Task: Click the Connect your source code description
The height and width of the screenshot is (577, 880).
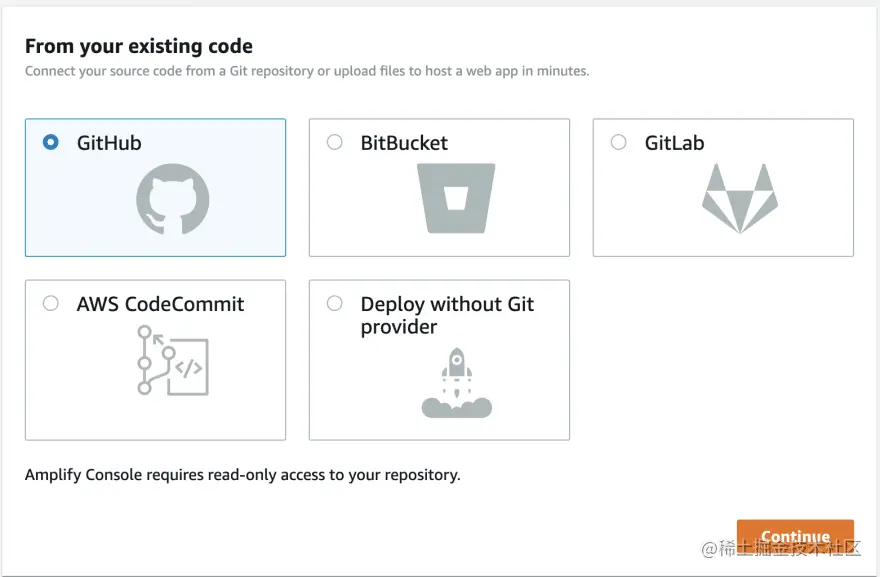Action: (306, 71)
